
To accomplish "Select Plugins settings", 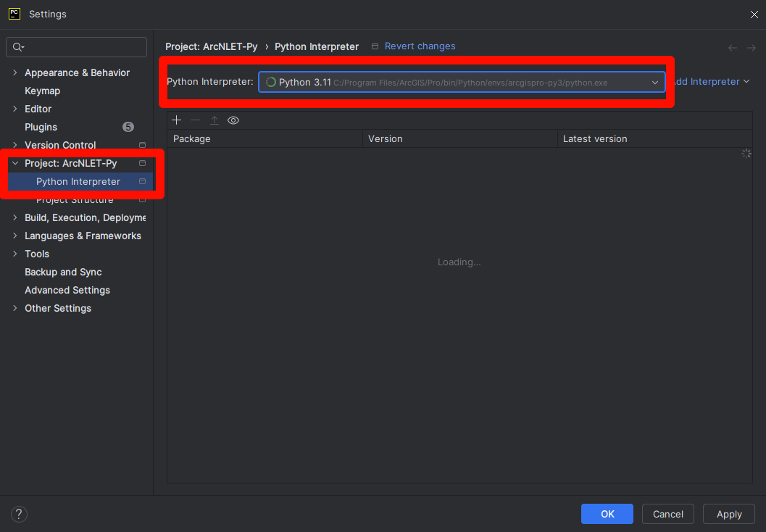I will tap(41, 127).
